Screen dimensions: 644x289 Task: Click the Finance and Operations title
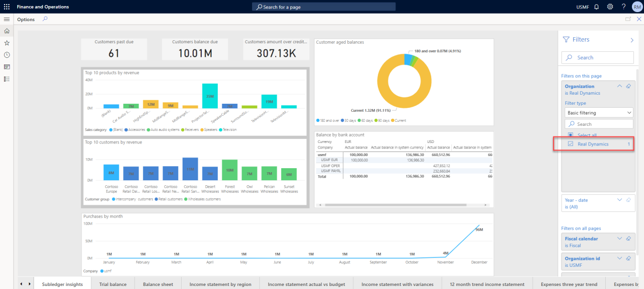coord(43,7)
